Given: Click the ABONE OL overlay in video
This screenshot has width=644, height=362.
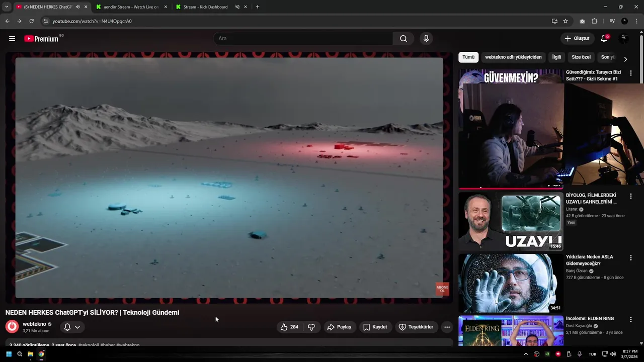Looking at the screenshot, I should [442, 289].
